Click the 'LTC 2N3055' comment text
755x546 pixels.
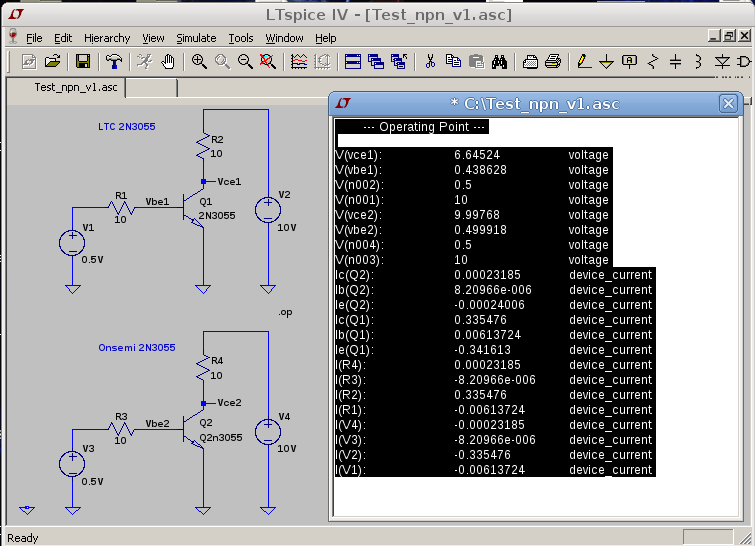click(x=127, y=127)
